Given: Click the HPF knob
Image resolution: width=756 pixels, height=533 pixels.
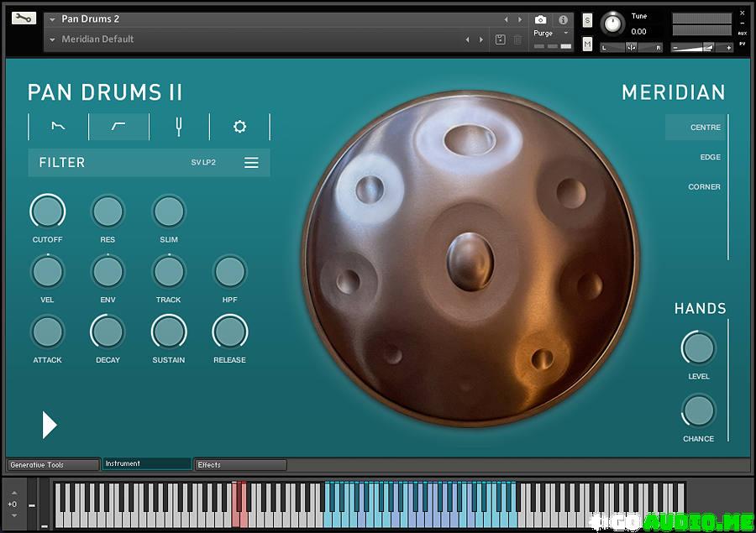Looking at the screenshot, I should tap(229, 272).
